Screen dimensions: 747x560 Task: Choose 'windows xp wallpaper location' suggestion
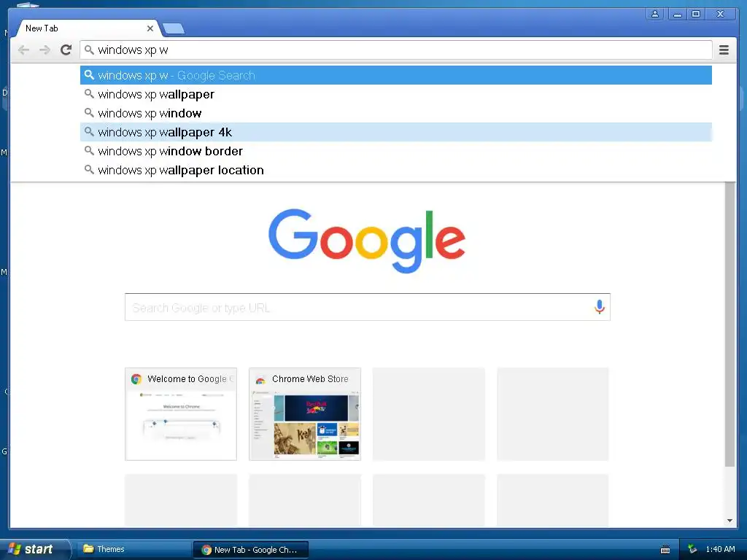396,170
